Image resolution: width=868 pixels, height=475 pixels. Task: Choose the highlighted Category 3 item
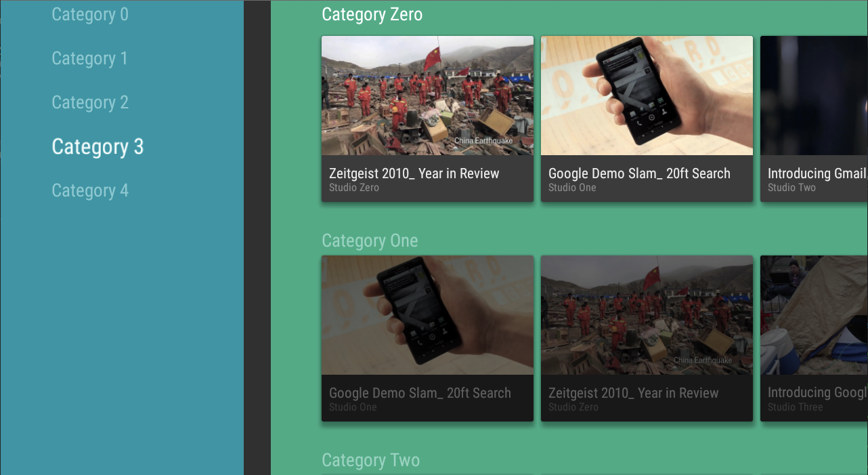pyautogui.click(x=97, y=146)
